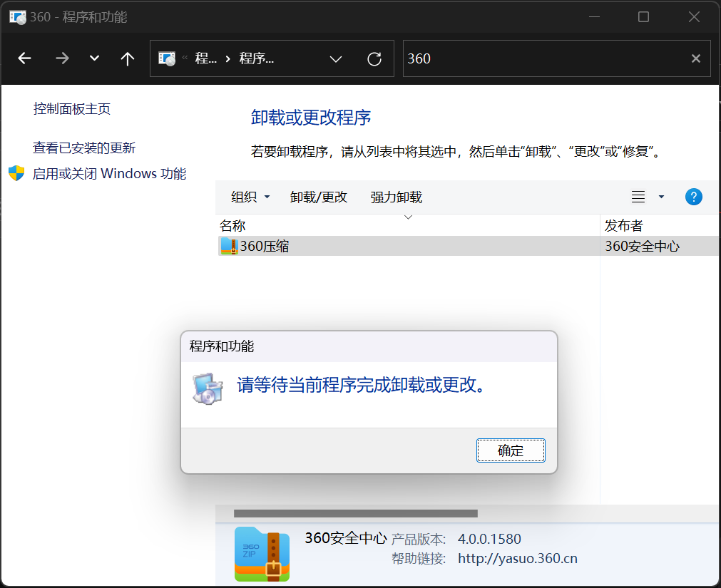Expand the view options dropdown arrow
This screenshot has height=588, width=721.
pos(661,197)
